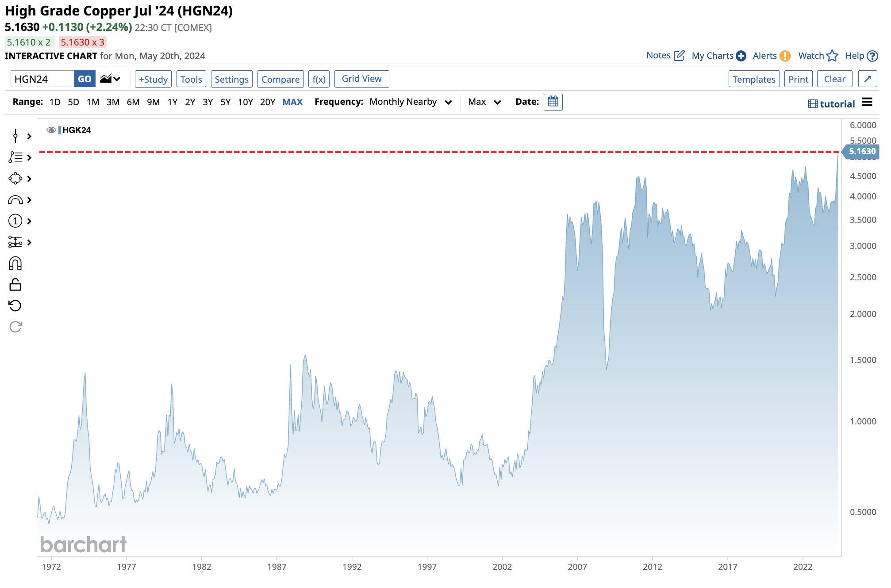Select the 5Y range tab
The image size is (891, 588).
pos(225,102)
